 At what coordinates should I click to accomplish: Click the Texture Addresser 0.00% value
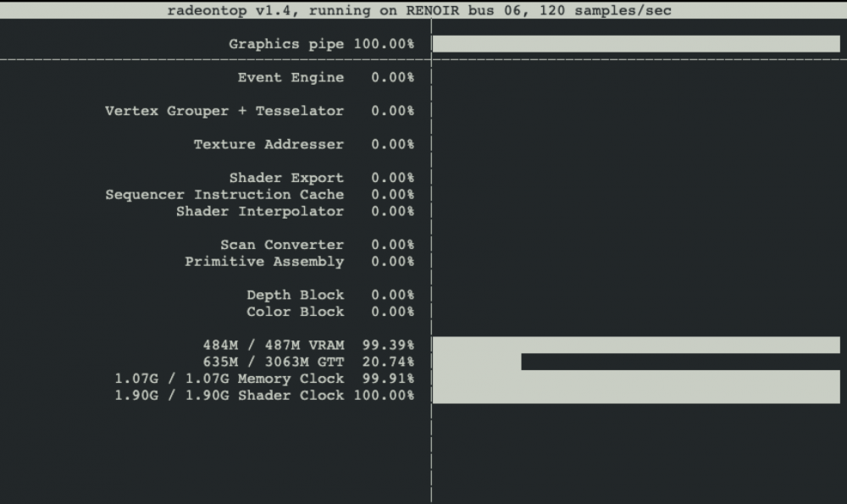393,144
